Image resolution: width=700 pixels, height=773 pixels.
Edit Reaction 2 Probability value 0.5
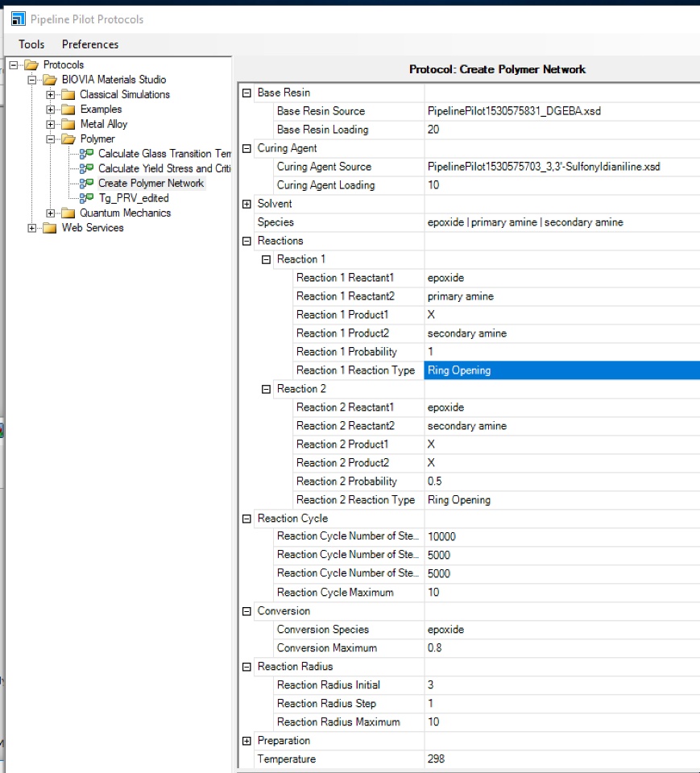562,482
